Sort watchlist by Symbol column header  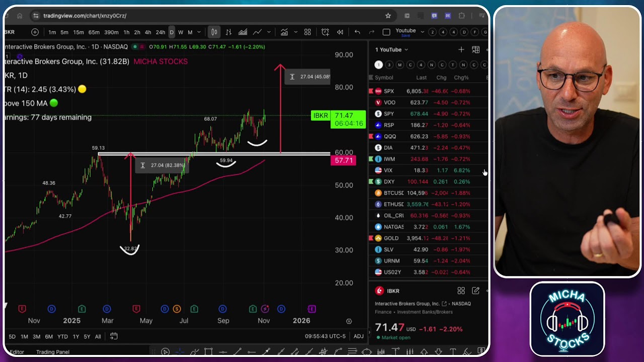[384, 77]
